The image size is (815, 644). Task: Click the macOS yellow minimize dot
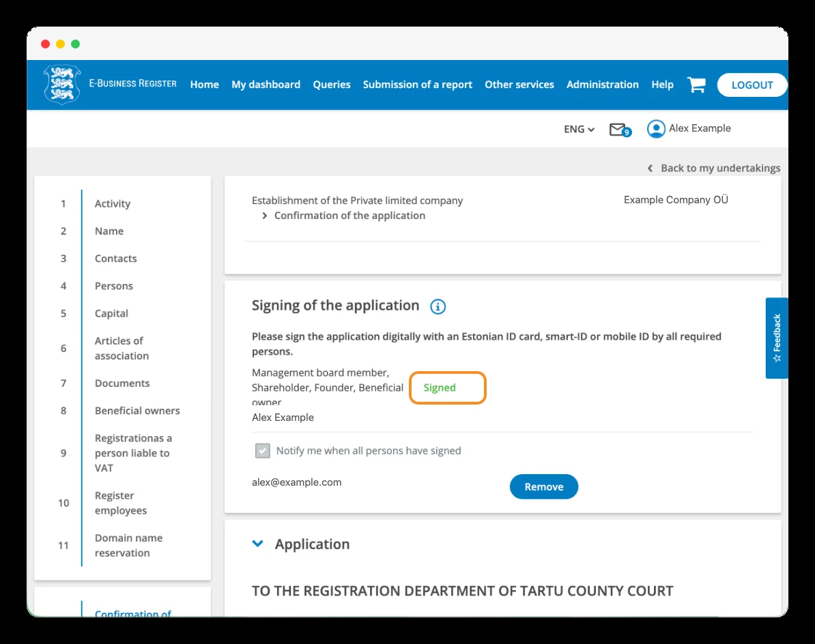pos(60,44)
